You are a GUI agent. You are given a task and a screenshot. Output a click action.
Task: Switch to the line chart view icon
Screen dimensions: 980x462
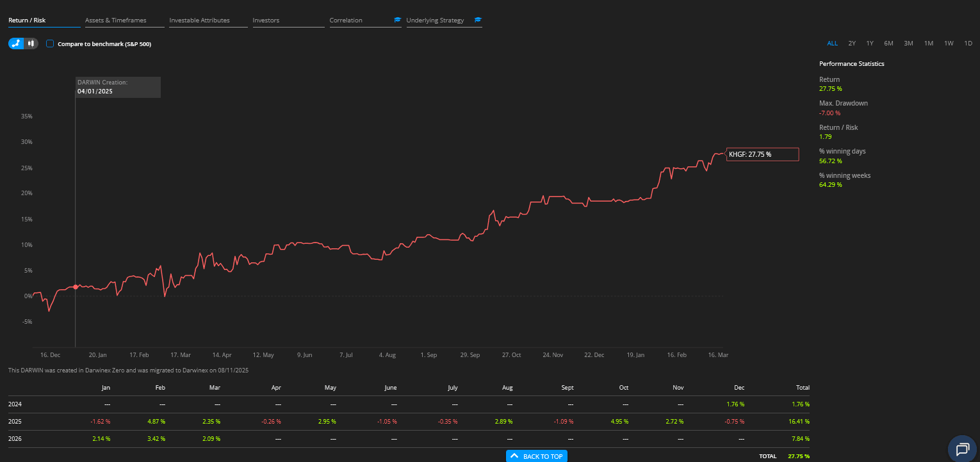[15, 44]
